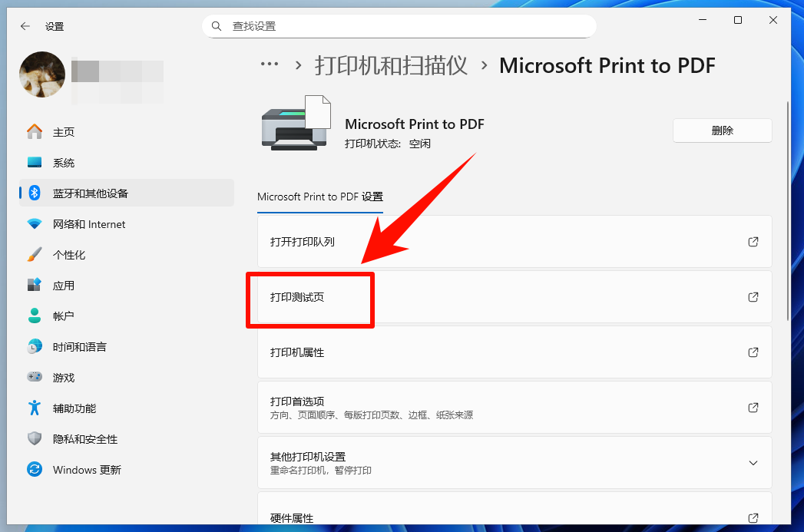Expand 其他打印机设置 section
The image size is (804, 532).
click(x=514, y=463)
